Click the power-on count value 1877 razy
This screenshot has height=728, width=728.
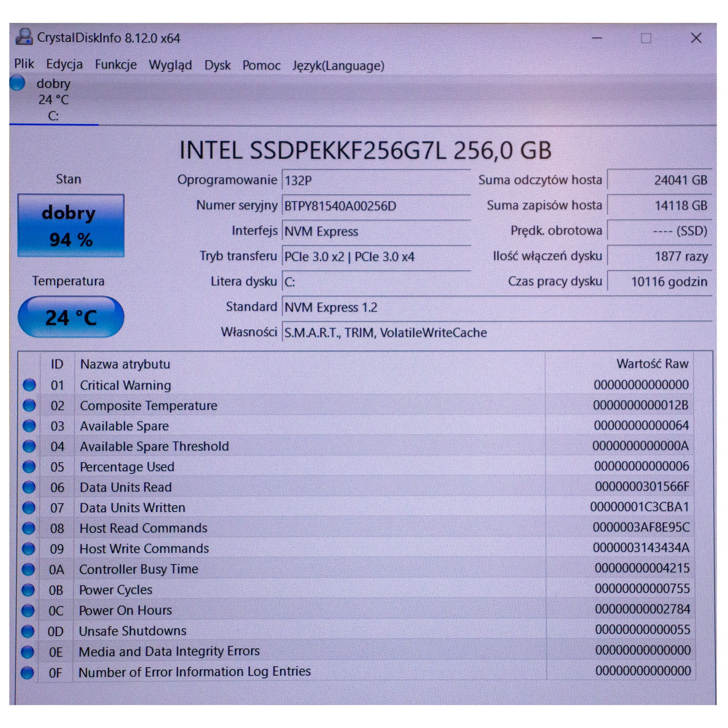(x=659, y=256)
